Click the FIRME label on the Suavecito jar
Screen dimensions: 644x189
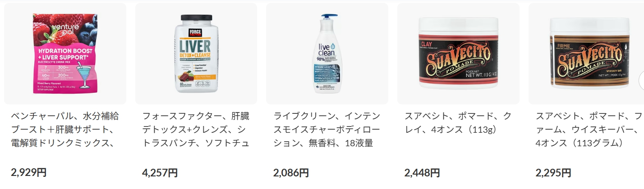[560, 45]
